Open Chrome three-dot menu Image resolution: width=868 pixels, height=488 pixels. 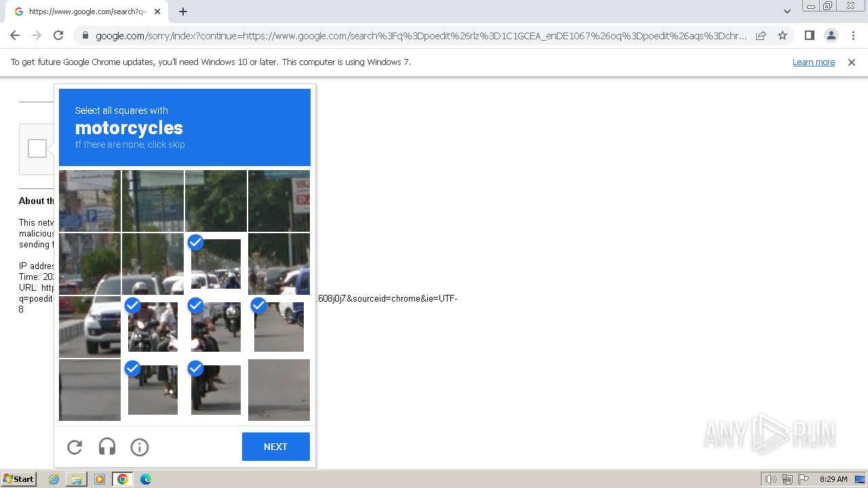point(853,35)
